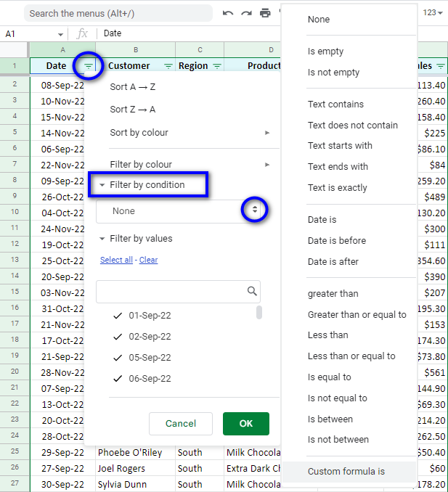The image size is (448, 492).
Task: Click the Sylvia Dunn cell
Action: click(135, 485)
